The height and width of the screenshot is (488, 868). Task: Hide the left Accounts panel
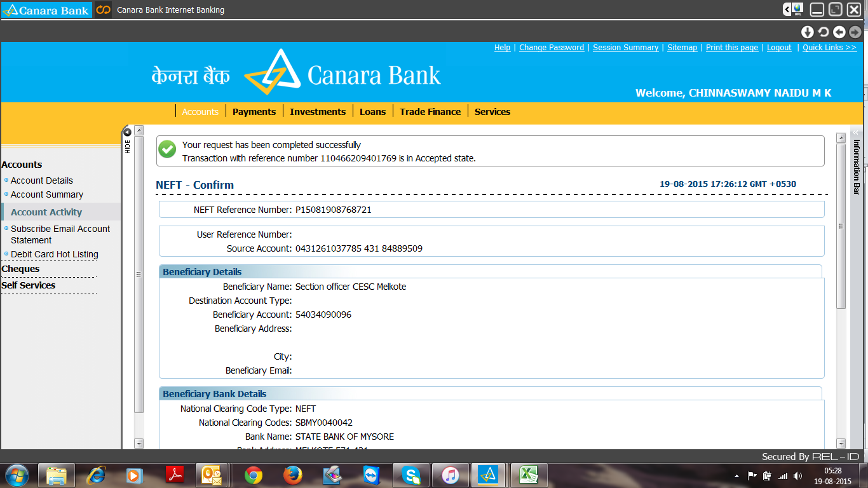coord(127,132)
